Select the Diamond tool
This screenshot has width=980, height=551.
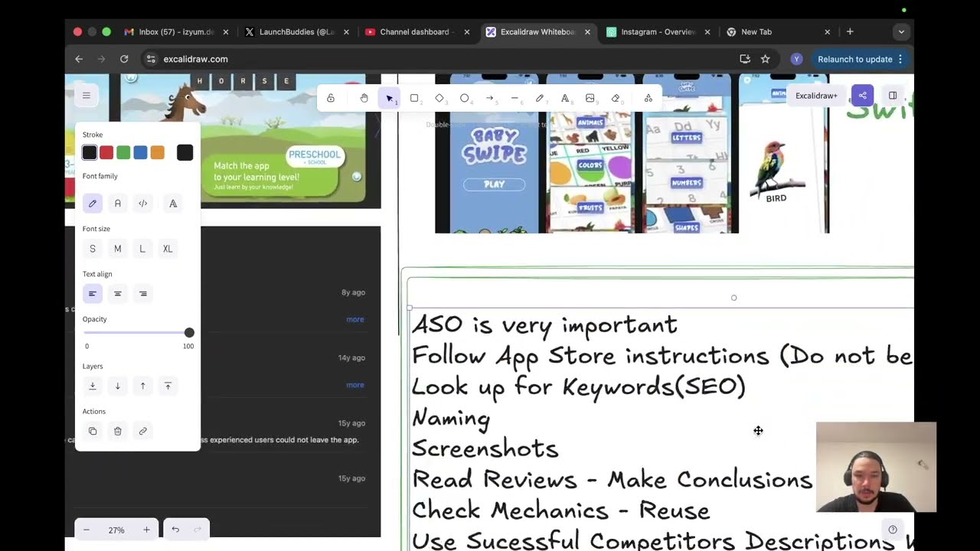click(x=439, y=98)
